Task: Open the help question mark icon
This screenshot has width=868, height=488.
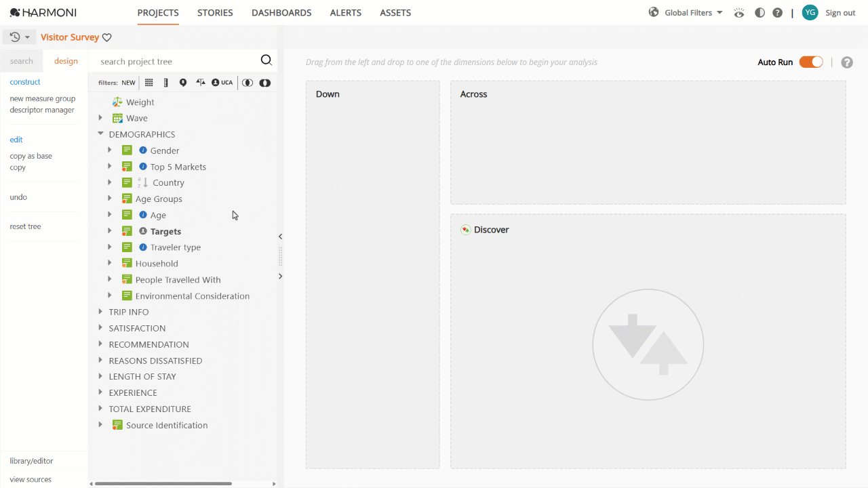Action: (x=777, y=12)
